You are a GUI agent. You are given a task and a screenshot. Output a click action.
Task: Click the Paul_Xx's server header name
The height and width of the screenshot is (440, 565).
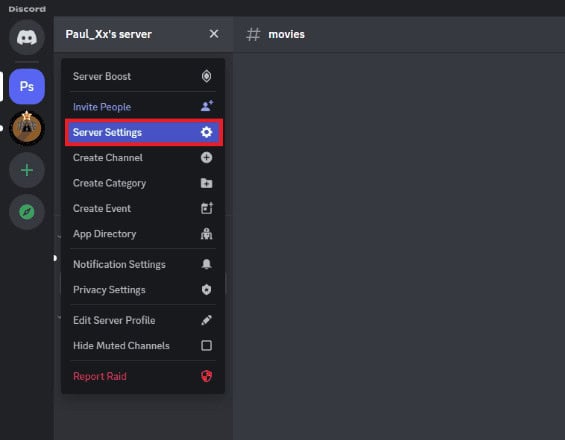coord(108,34)
